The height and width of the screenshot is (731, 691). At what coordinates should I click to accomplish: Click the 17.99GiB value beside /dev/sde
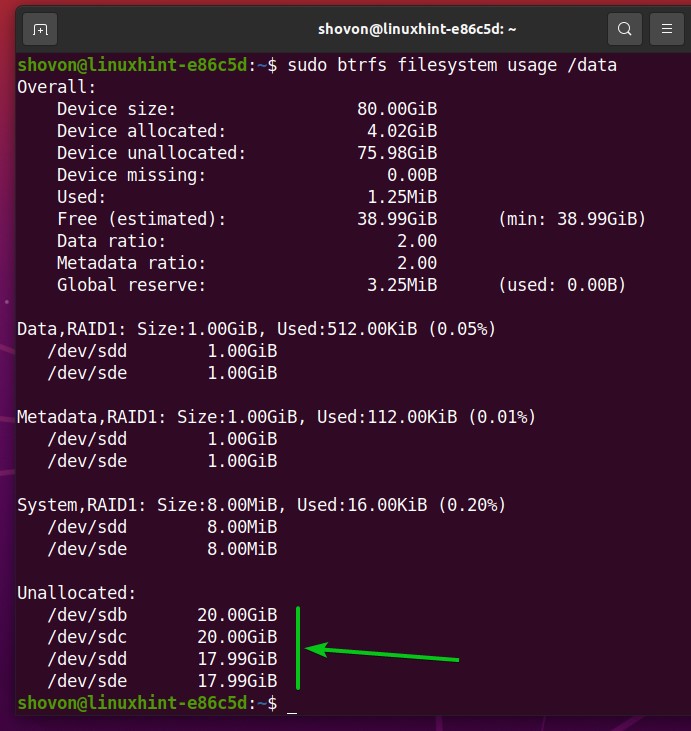click(237, 681)
